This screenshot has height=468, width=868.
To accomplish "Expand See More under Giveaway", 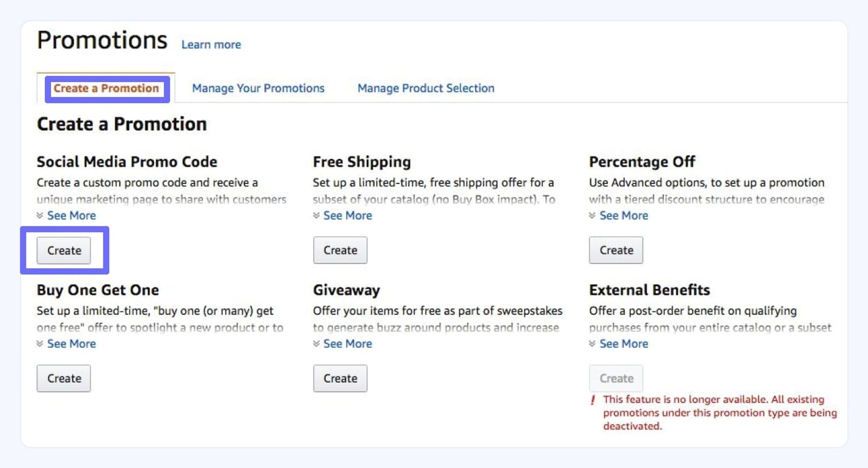I will tap(348, 344).
